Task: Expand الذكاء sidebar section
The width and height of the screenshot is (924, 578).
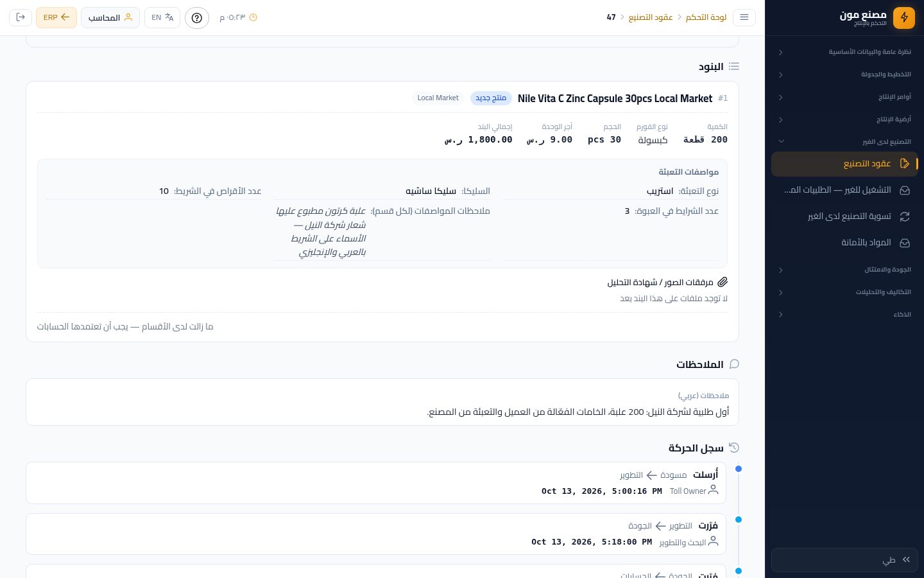Action: coord(844,315)
